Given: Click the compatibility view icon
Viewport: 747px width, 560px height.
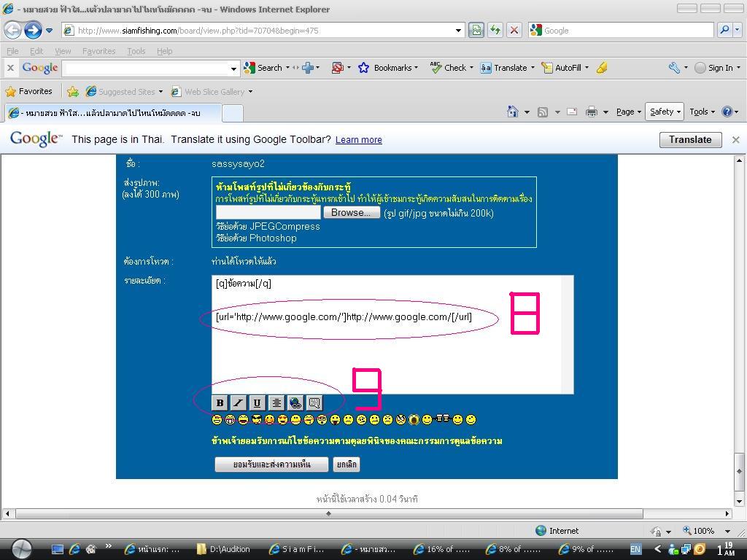Looking at the screenshot, I should [x=476, y=31].
